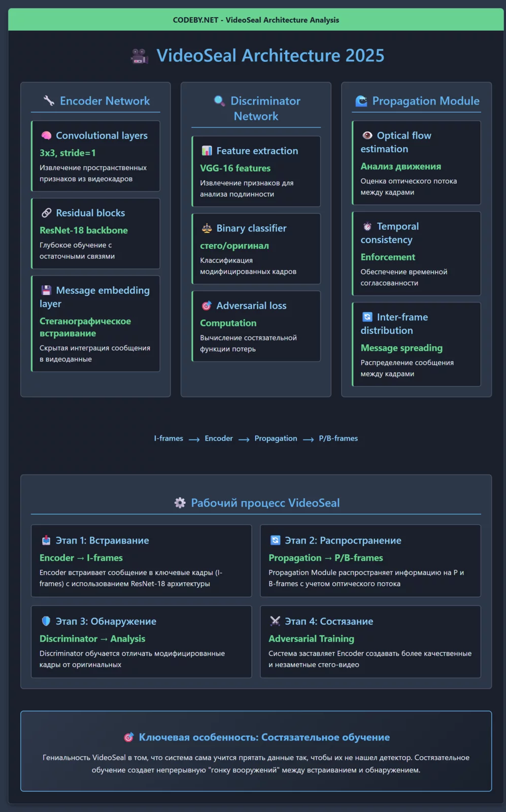This screenshot has width=506, height=812.
Task: Click the 'VGG-16 features' label
Action: tap(235, 168)
